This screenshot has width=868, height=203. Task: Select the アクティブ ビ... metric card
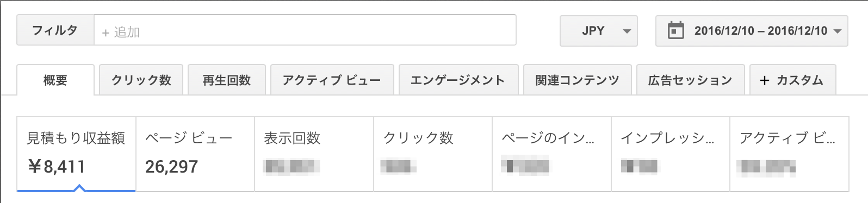point(790,154)
